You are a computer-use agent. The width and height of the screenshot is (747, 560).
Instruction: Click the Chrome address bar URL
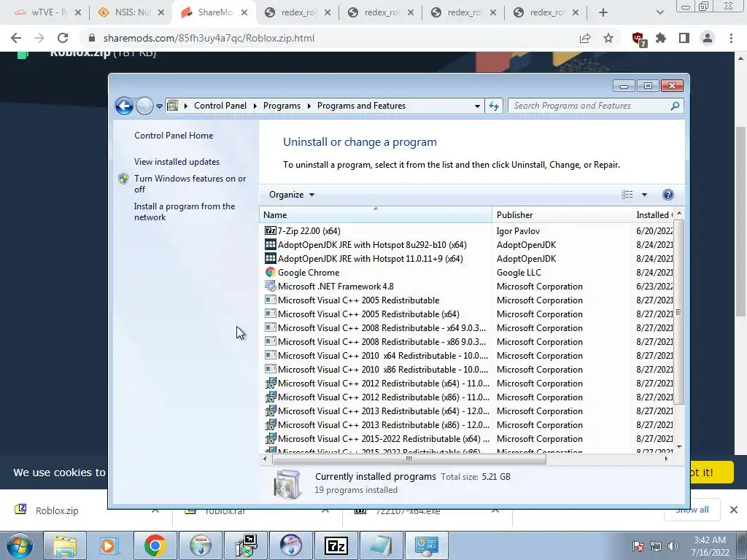coord(209,38)
